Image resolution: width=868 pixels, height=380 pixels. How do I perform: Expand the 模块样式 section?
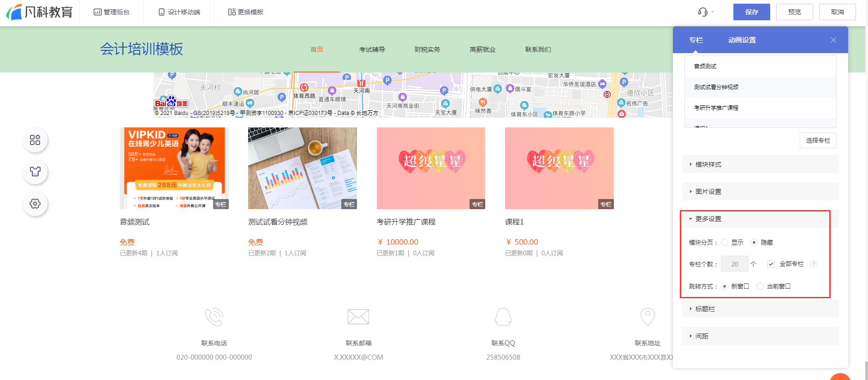point(761,164)
